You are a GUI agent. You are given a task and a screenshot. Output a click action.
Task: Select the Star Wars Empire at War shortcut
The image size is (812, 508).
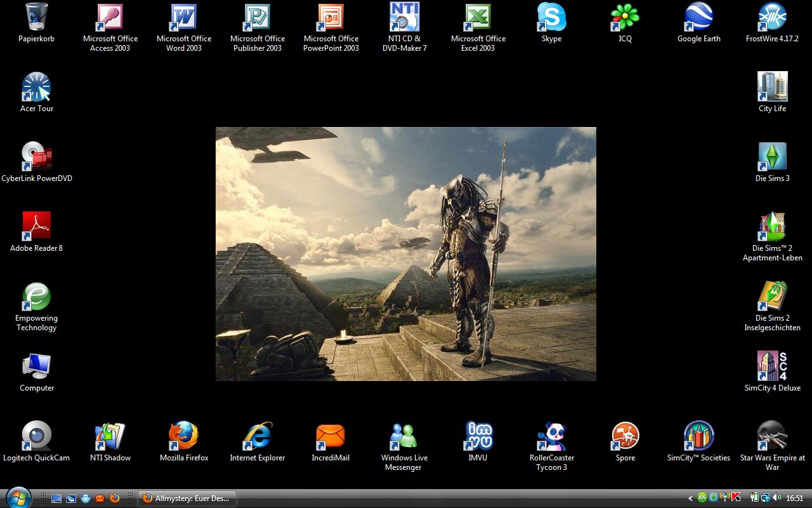772,446
